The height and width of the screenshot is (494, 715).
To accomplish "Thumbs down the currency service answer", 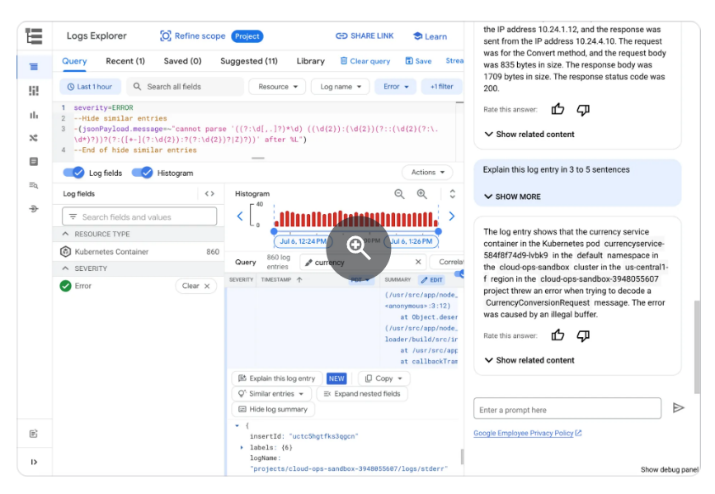I will (583, 336).
